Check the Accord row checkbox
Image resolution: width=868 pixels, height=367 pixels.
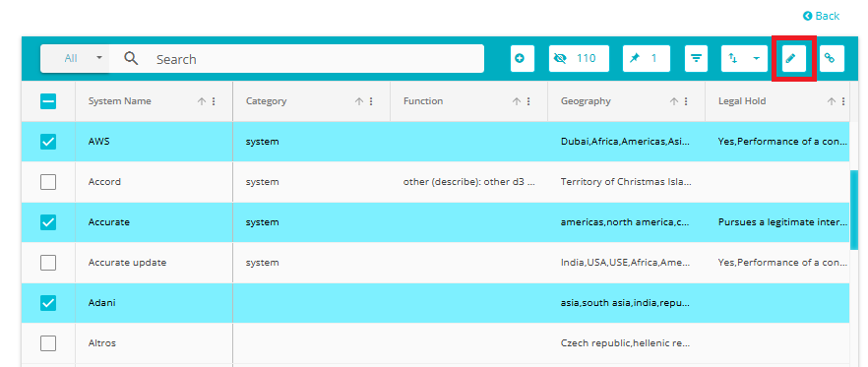click(x=48, y=182)
